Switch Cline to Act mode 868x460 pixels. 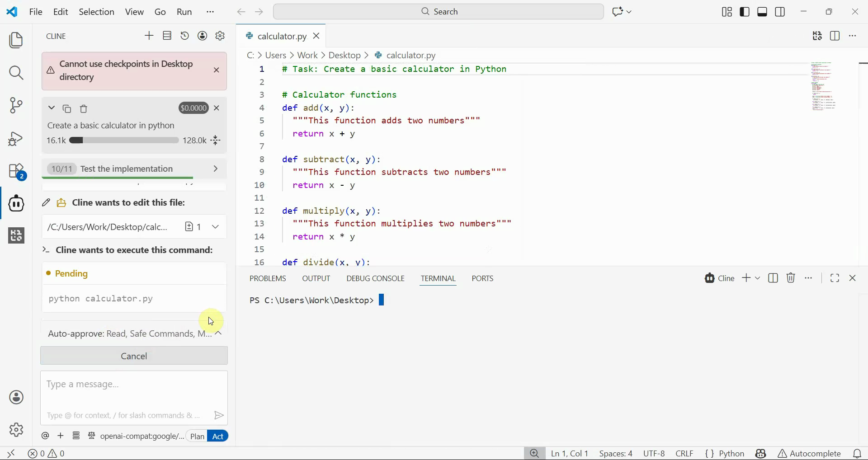pyautogui.click(x=218, y=436)
